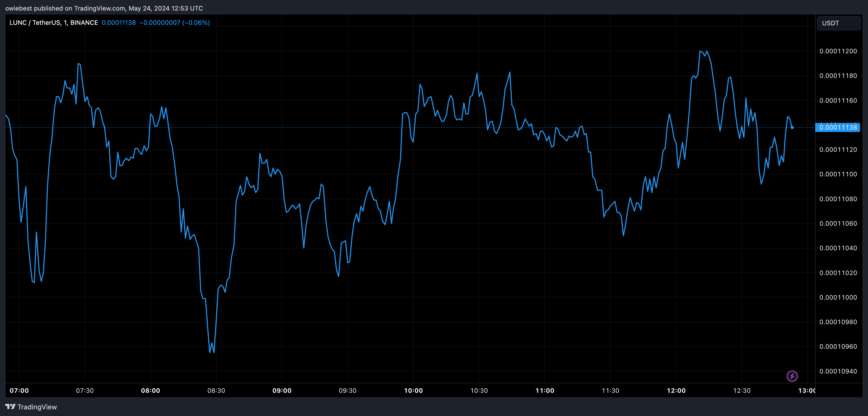Click the owiebest published on TradingView.com header

104,8
